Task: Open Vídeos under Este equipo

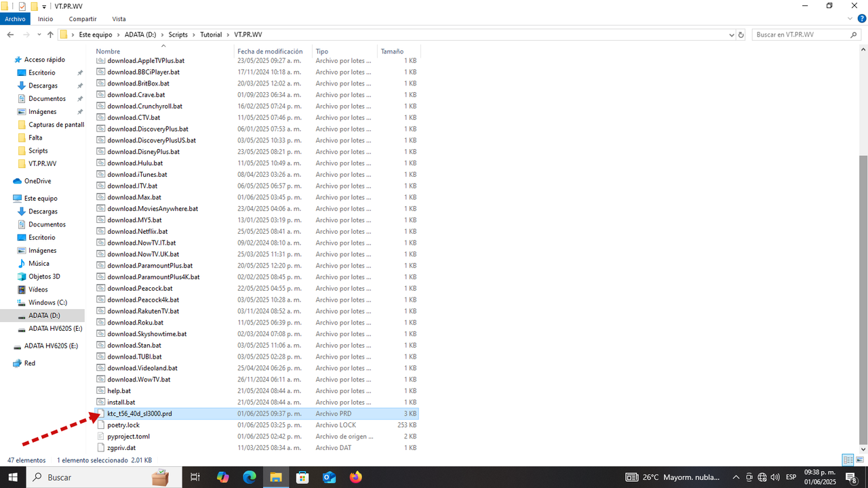Action: (x=38, y=289)
